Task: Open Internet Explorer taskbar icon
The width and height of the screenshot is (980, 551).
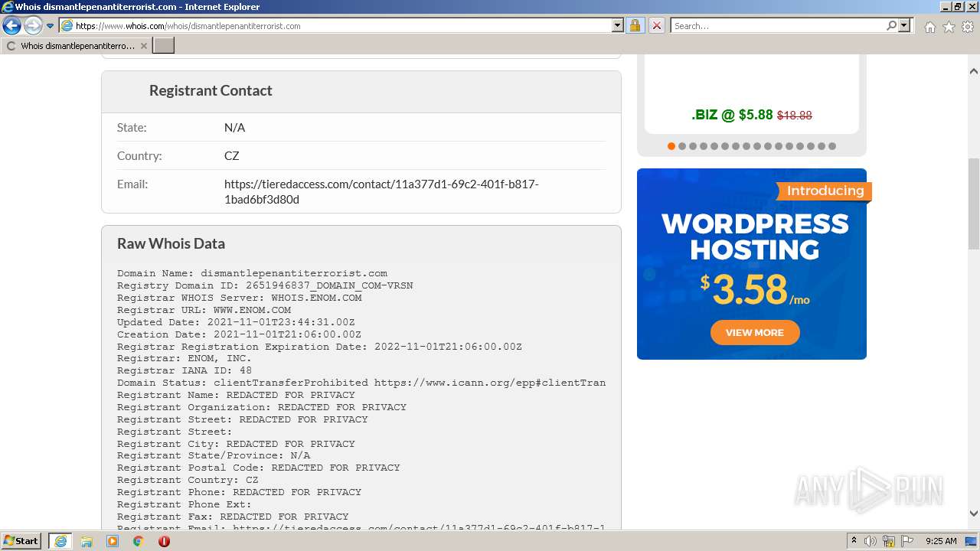Action: click(60, 541)
